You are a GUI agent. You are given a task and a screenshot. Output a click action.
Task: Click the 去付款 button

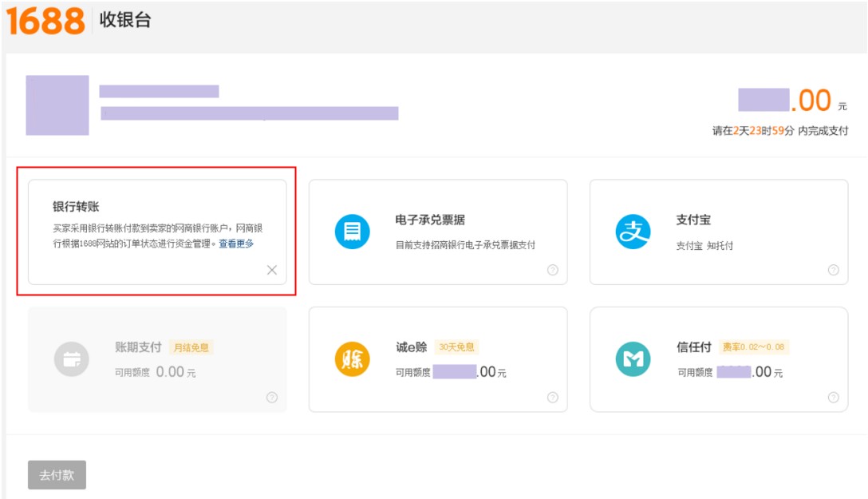coord(57,474)
